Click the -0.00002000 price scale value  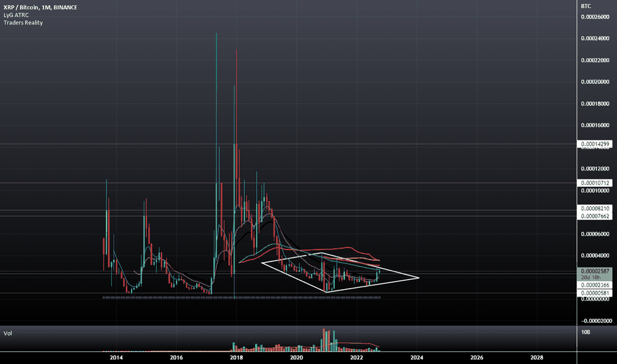coord(595,321)
